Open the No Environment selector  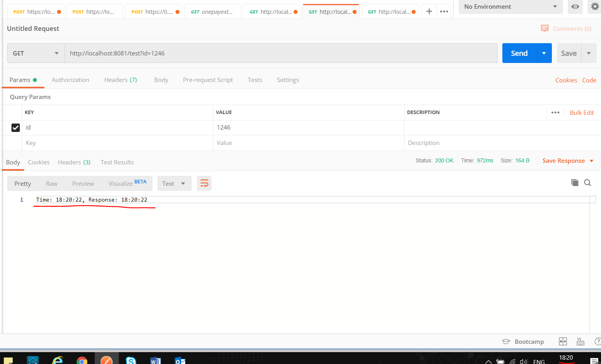510,7
